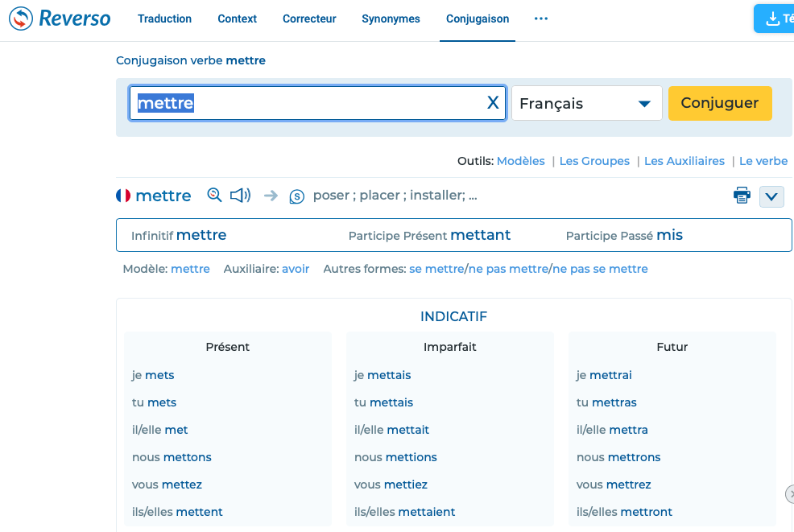Click the French flag icon

[123, 196]
